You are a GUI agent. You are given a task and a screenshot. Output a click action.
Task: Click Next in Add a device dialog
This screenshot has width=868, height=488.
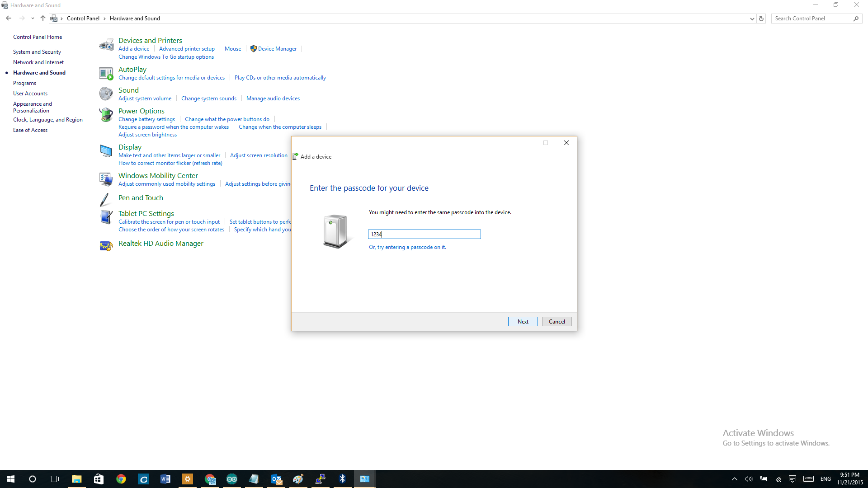coord(523,322)
